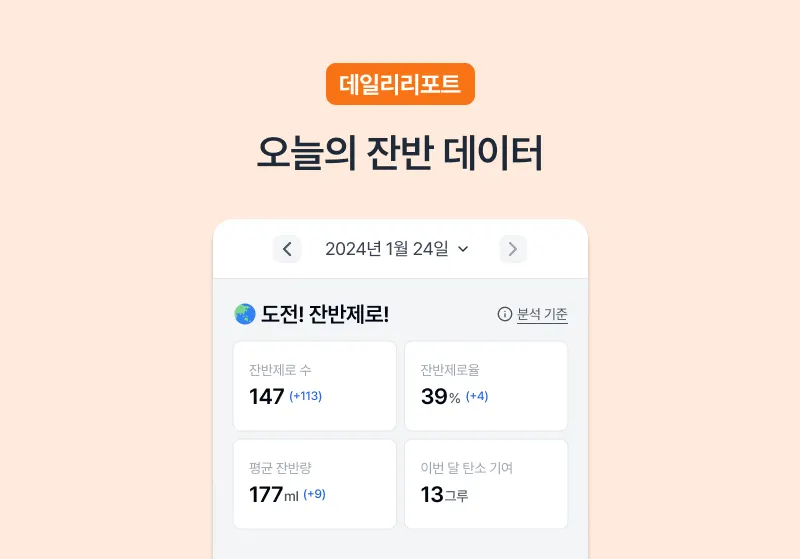Click the 13그루 carbon contribution value
Screen dimensions: 800x559
(x=444, y=495)
